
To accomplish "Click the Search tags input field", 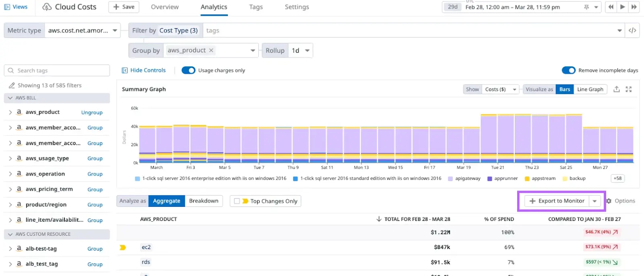I will [x=57, y=70].
